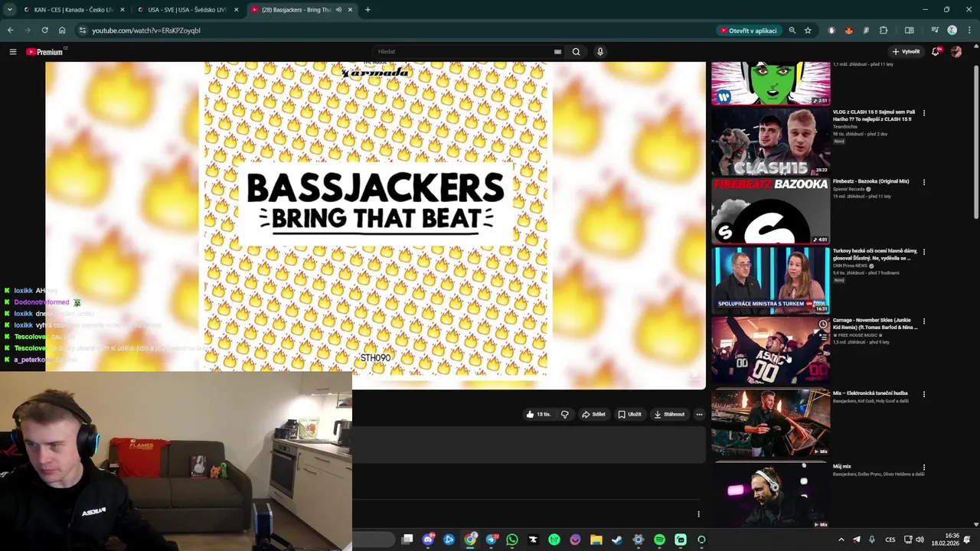Viewport: 980px width, 551px height.
Task: Dislike the Bassjackers video
Action: tap(565, 414)
